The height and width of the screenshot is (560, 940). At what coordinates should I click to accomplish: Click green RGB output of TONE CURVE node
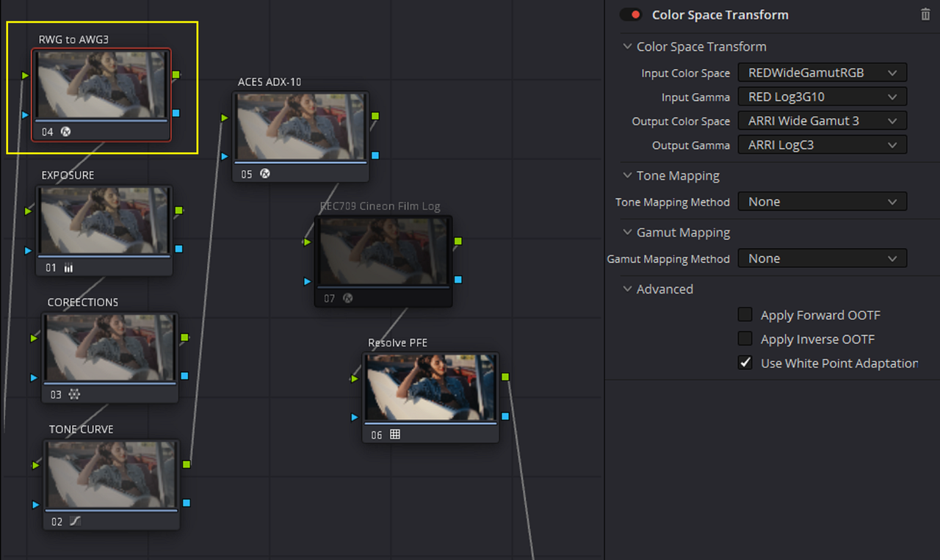coord(187,464)
